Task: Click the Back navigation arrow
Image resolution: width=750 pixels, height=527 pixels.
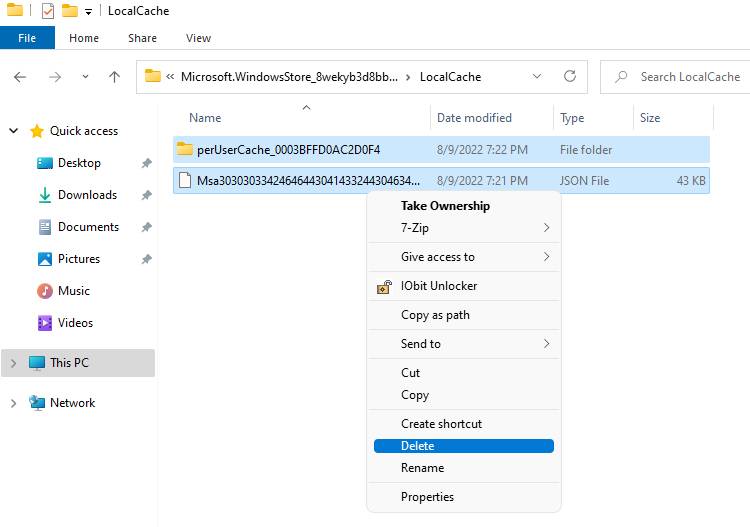Action: (20, 77)
